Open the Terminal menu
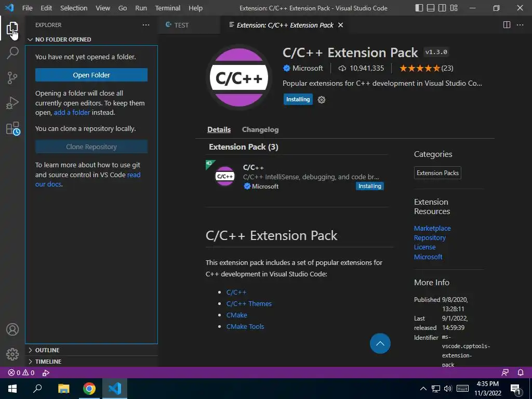The image size is (532, 399). tap(168, 8)
